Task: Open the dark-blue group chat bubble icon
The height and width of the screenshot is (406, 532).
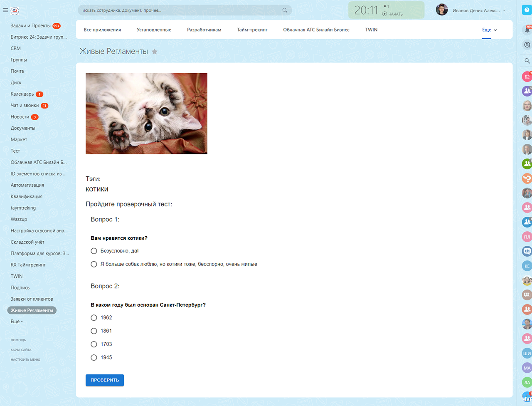Action: click(527, 251)
